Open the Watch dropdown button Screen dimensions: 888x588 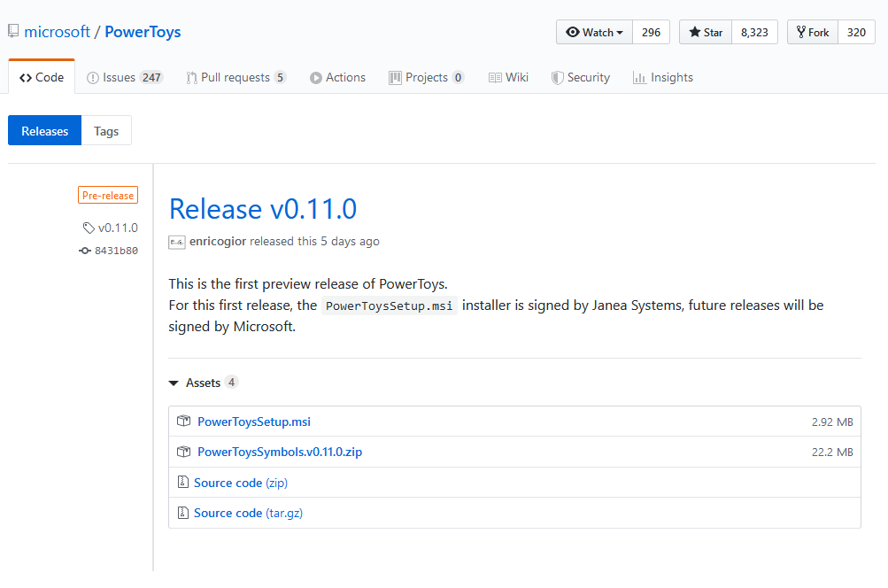595,32
